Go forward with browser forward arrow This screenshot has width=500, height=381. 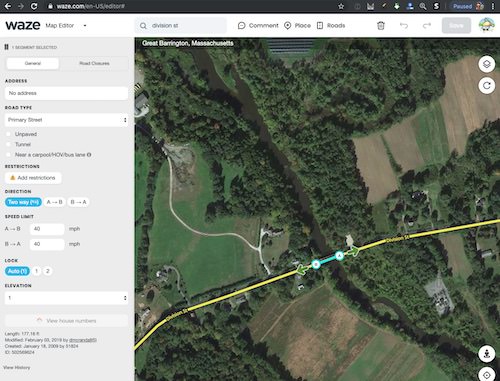21,6
